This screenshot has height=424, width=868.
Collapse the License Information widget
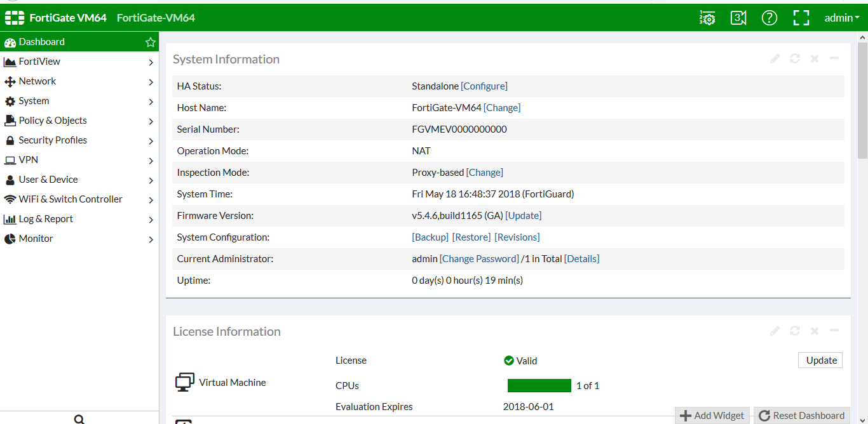tap(834, 331)
